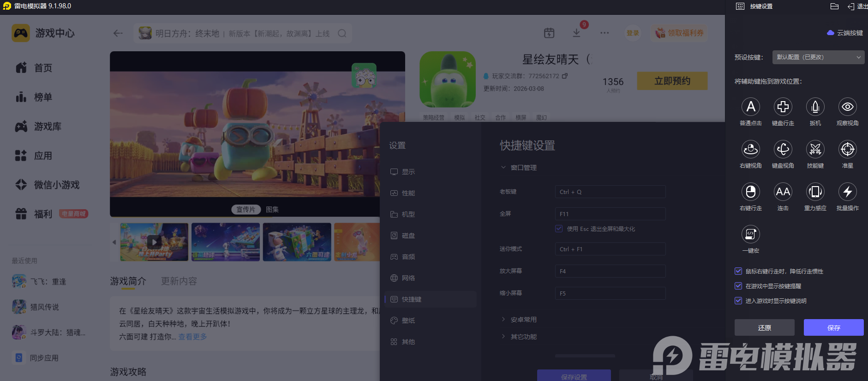868x381 pixels.
Task: Select the 普通点击 tap key icon
Action: click(751, 107)
